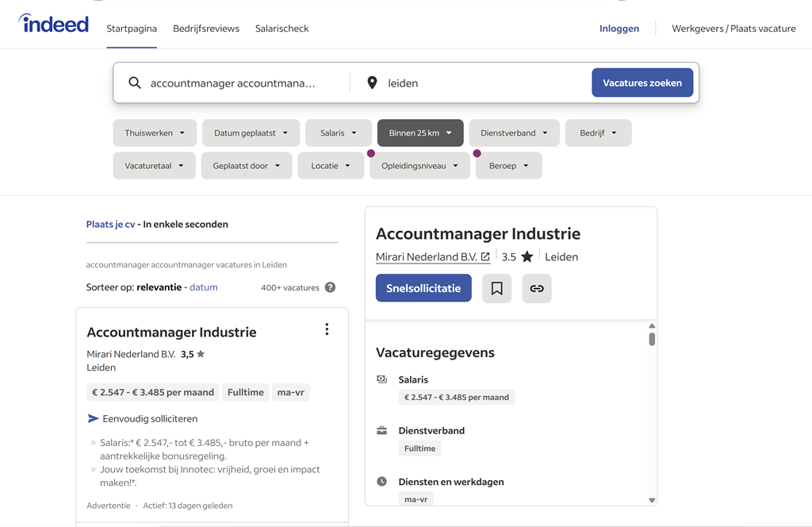Click the help question mark beside 400+ vacatures

[330, 287]
